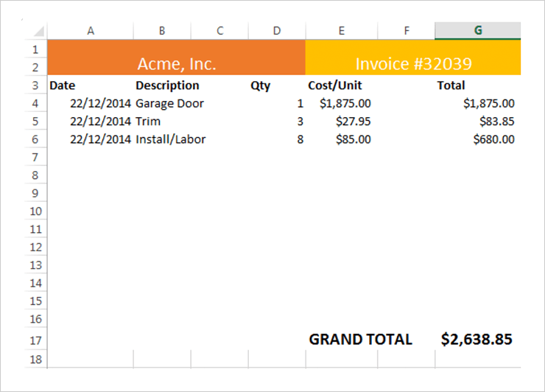Viewport: 545px width, 392px height.
Task: Select column A header
Action: 91,31
